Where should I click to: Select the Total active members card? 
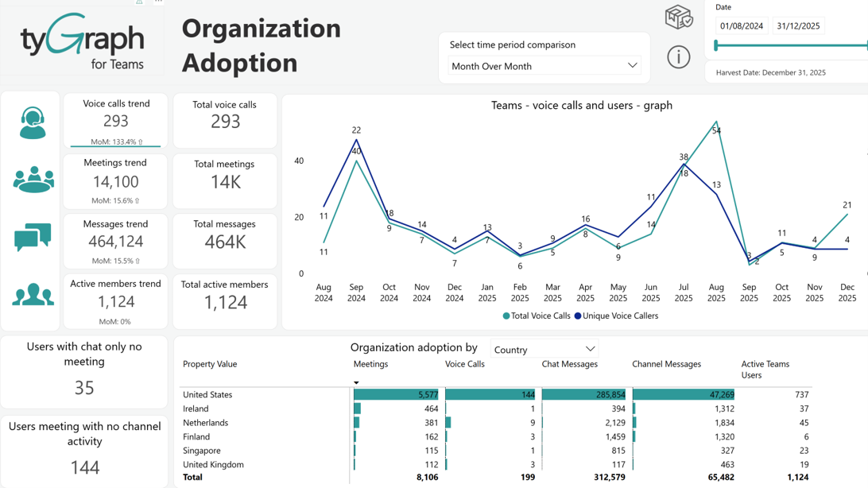(x=225, y=301)
